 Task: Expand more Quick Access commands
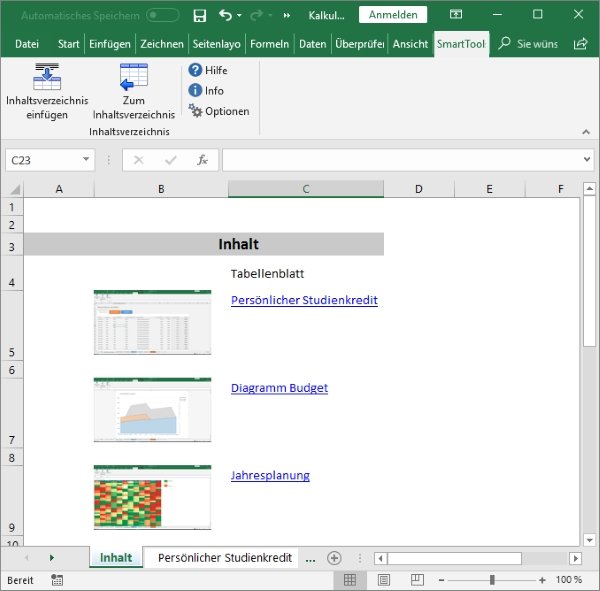pos(287,15)
